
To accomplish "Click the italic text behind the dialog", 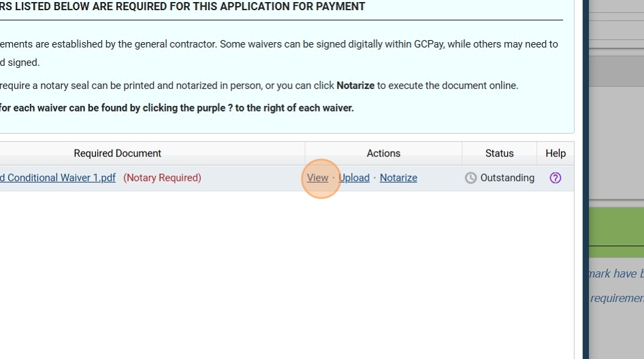I will (x=615, y=274).
